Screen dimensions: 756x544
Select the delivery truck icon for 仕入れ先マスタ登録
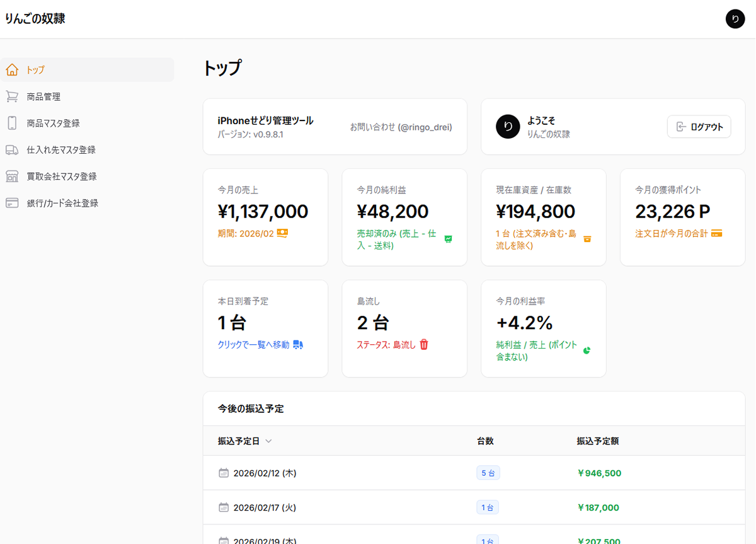click(x=13, y=149)
